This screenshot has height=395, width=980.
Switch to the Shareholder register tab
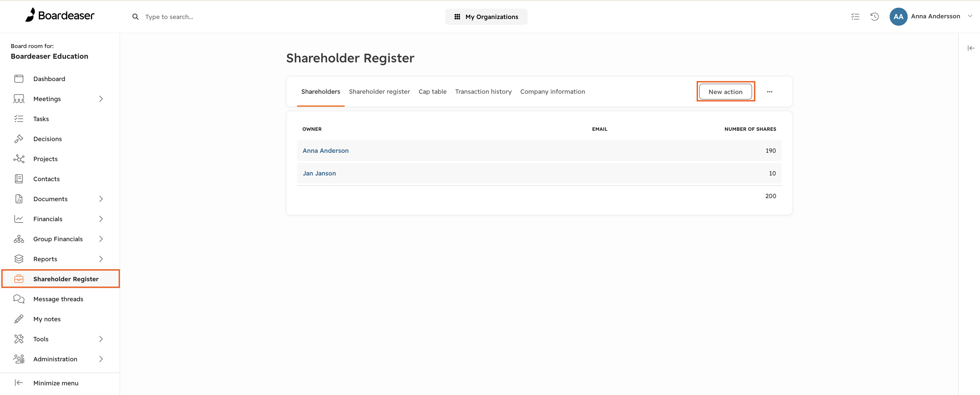point(379,92)
